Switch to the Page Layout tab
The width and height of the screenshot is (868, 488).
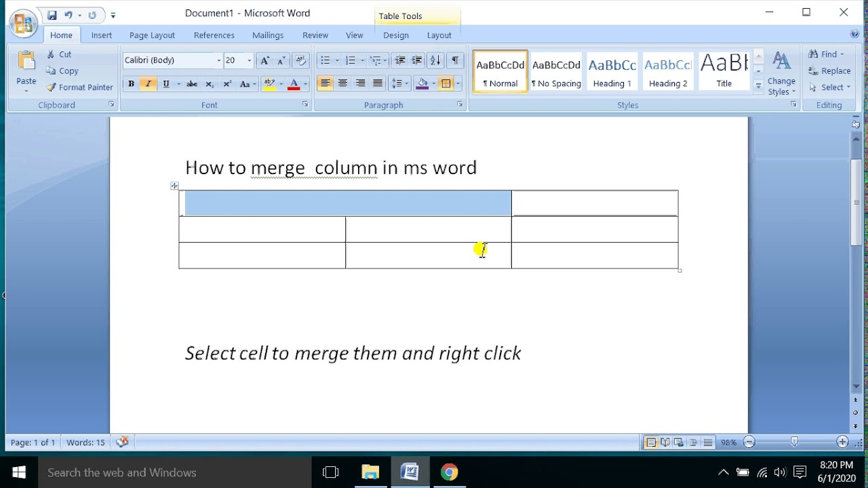[x=152, y=35]
